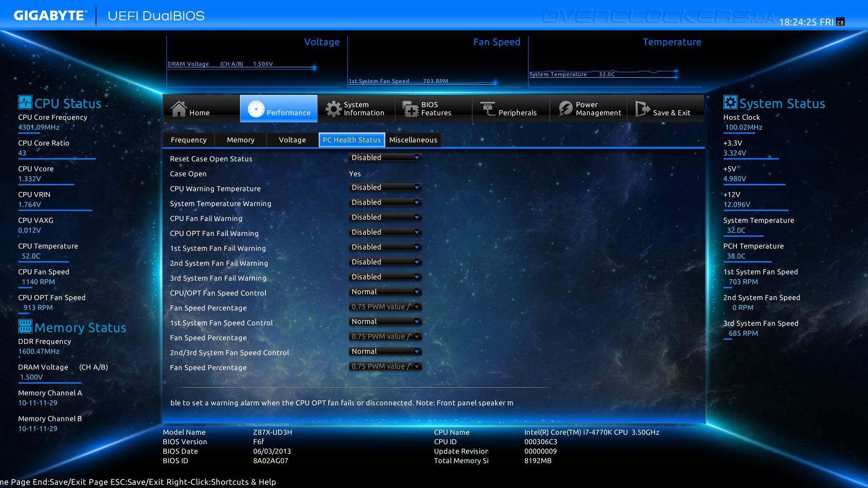The width and height of the screenshot is (868, 488).
Task: Click the System Temperature graph line
Action: pos(604,74)
